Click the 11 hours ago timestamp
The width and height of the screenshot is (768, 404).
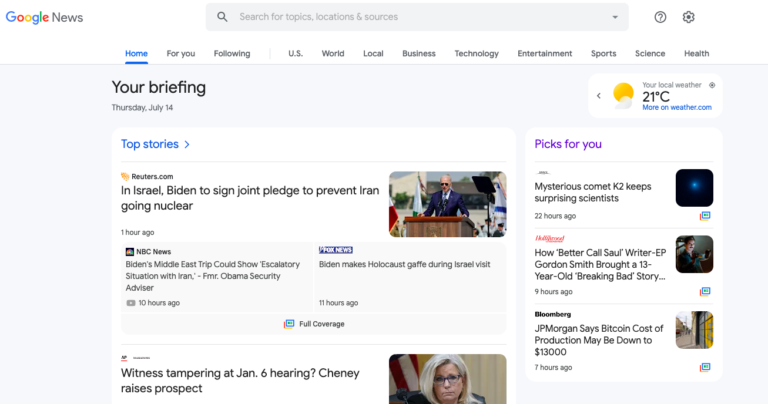click(x=338, y=303)
